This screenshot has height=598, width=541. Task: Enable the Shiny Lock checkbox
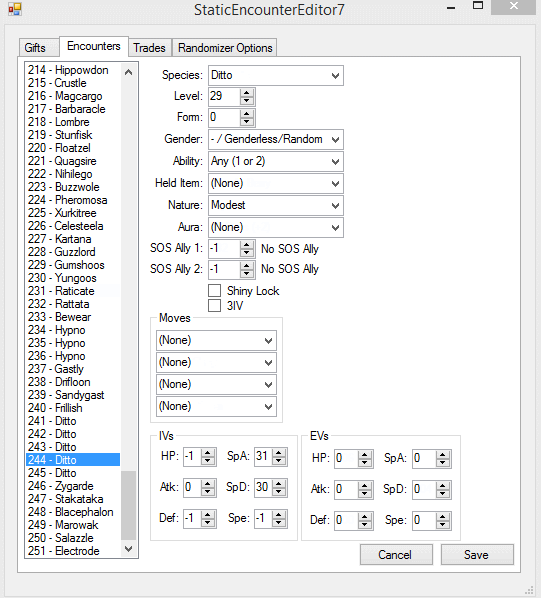215,290
